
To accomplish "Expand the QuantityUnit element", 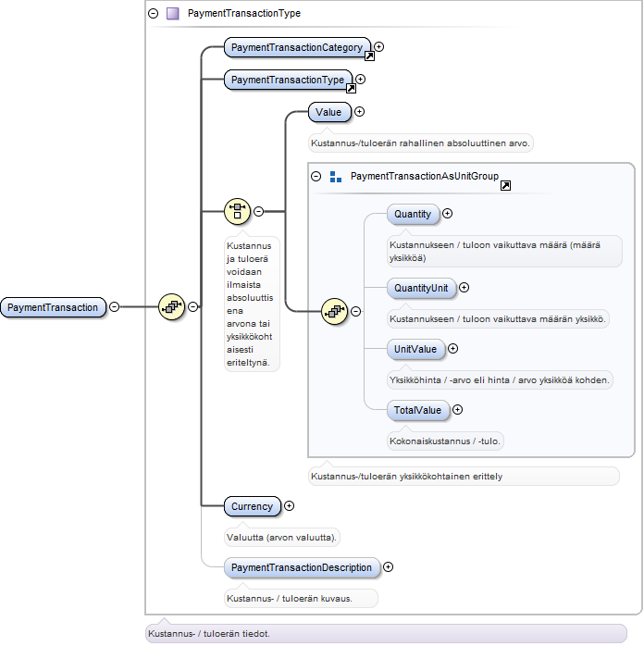I will click(x=464, y=288).
